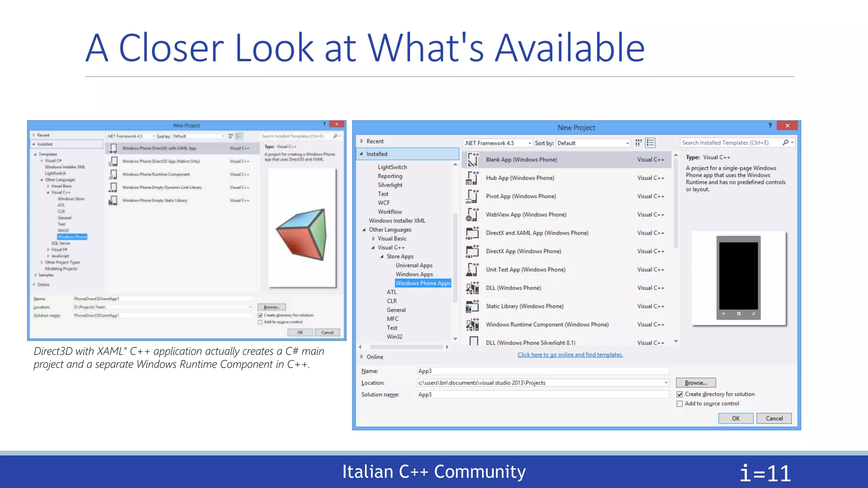Expand the Recent section in right dialog
The image size is (868, 488).
[x=362, y=141]
